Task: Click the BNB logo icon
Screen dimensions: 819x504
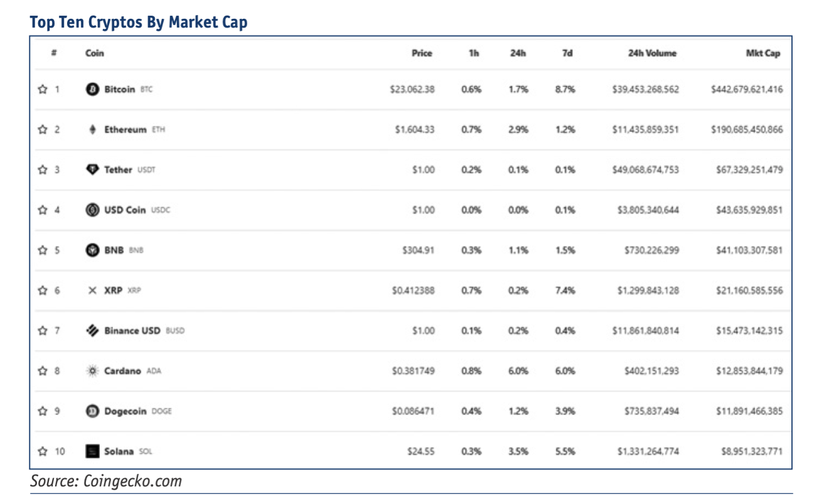Action: click(92, 250)
